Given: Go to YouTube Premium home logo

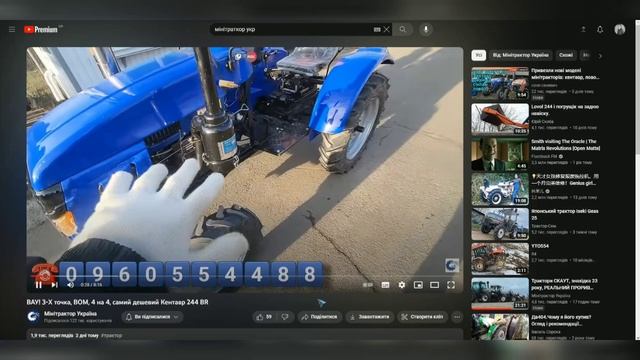Looking at the screenshot, I should 41,29.
